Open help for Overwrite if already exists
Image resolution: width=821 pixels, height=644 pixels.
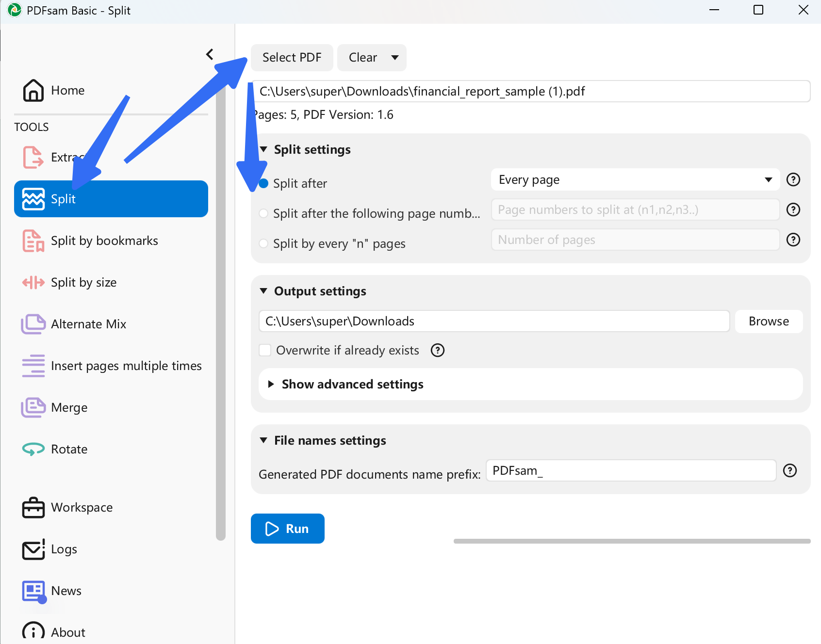click(438, 350)
